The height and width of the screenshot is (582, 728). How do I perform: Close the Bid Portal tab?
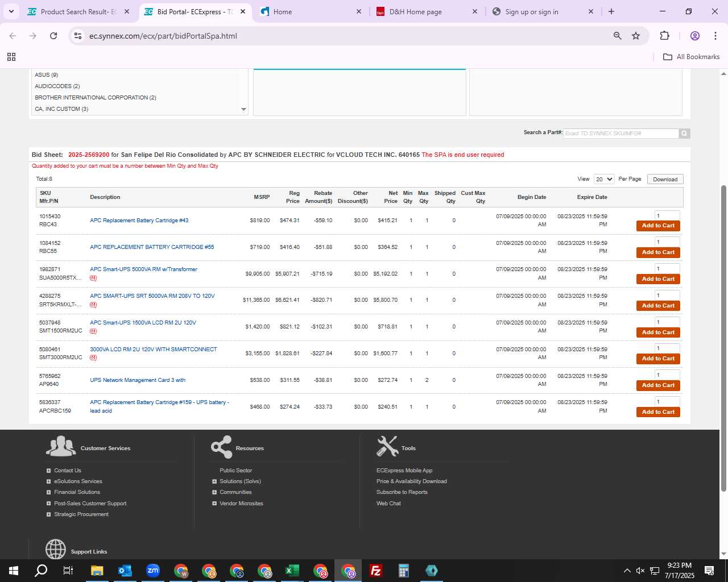coord(243,11)
